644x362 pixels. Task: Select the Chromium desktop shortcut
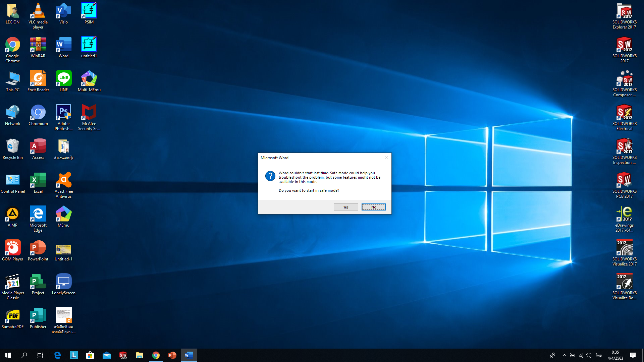[x=38, y=115]
